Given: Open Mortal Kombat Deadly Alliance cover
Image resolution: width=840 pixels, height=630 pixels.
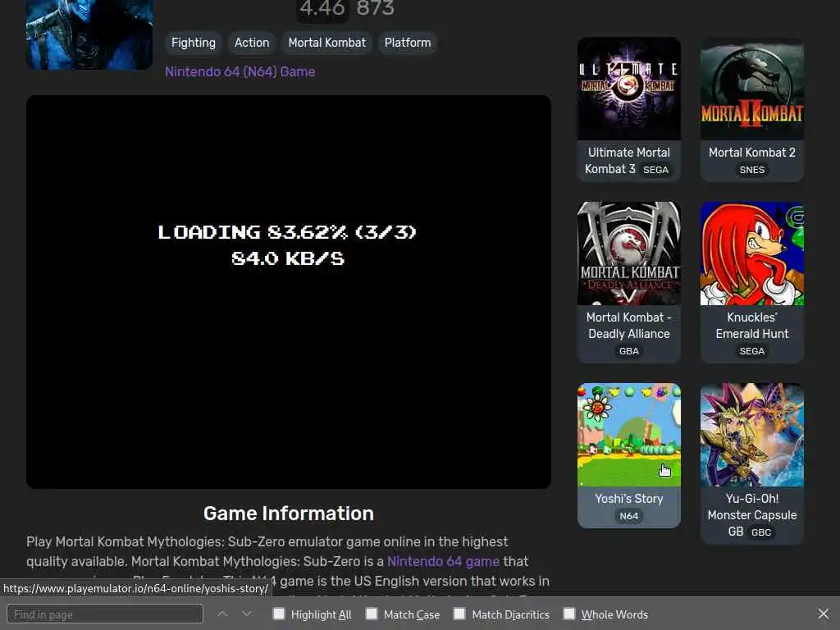Looking at the screenshot, I should 629,253.
